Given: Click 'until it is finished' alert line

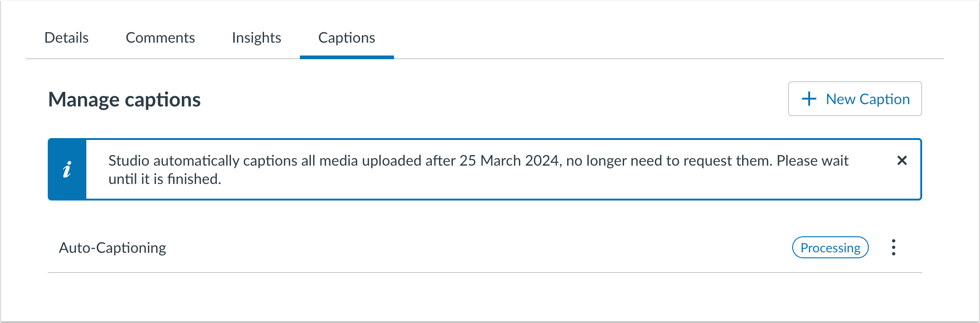Looking at the screenshot, I should [x=164, y=179].
